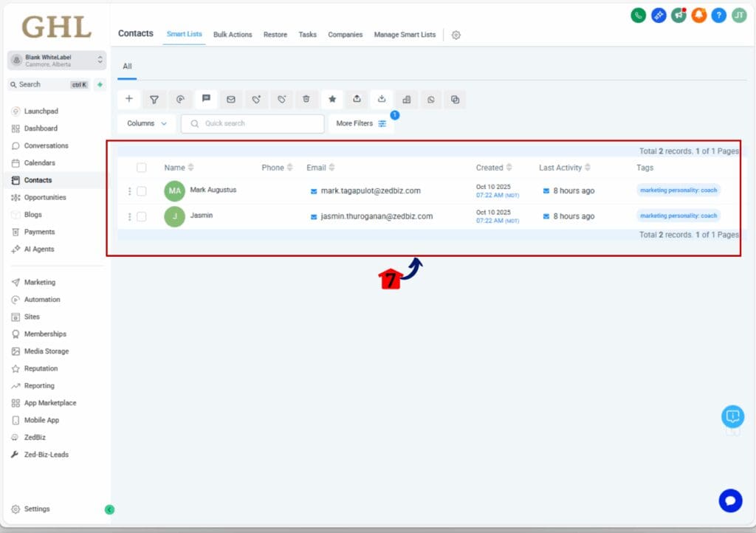Screen dimensions: 756x533
Task: Open mark.tagapulot@zedbiz.com email link
Action: point(370,191)
